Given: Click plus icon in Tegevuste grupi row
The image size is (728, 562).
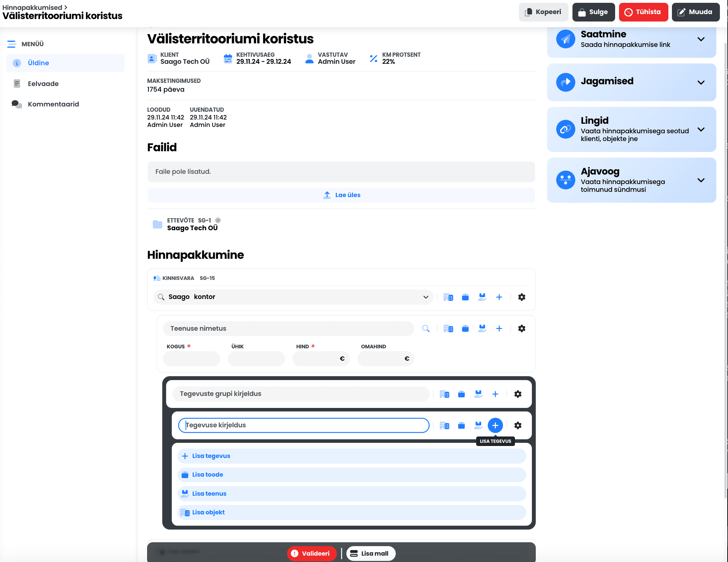Looking at the screenshot, I should pyautogui.click(x=495, y=394).
